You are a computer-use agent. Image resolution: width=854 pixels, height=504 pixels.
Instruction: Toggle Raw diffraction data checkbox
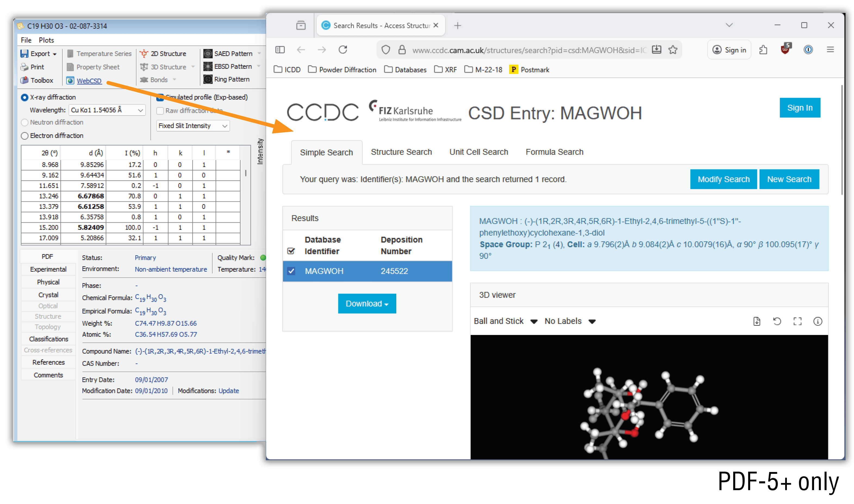(x=160, y=111)
